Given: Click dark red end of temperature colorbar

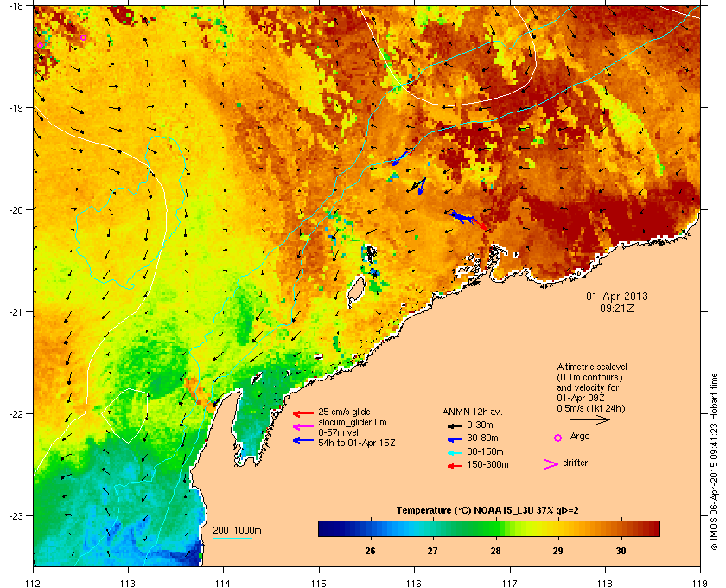Looking at the screenshot, I should coord(653,528).
